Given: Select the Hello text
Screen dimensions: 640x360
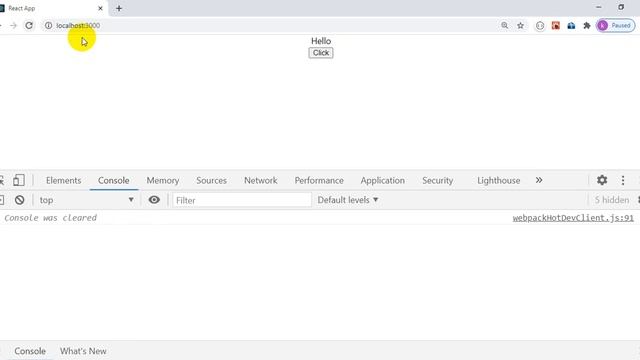Looking at the screenshot, I should pyautogui.click(x=321, y=41).
